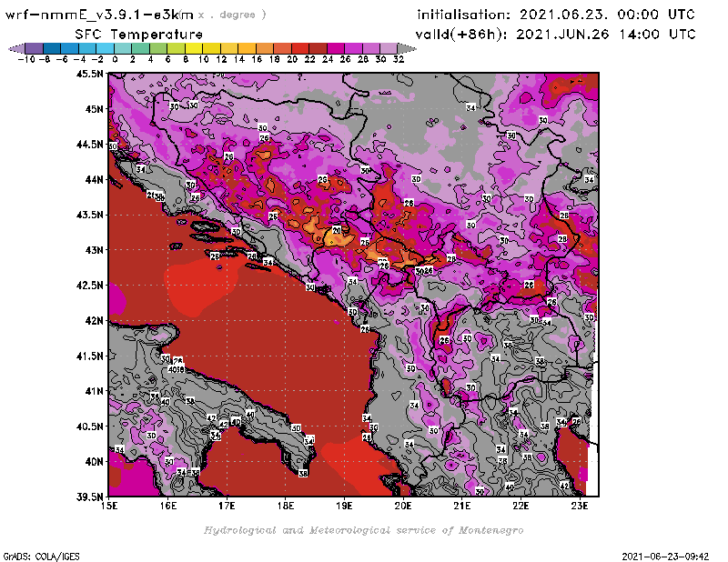Click the 'SFC Temperature' heading
Viewport: 728px width, 562px height.
[139, 35]
